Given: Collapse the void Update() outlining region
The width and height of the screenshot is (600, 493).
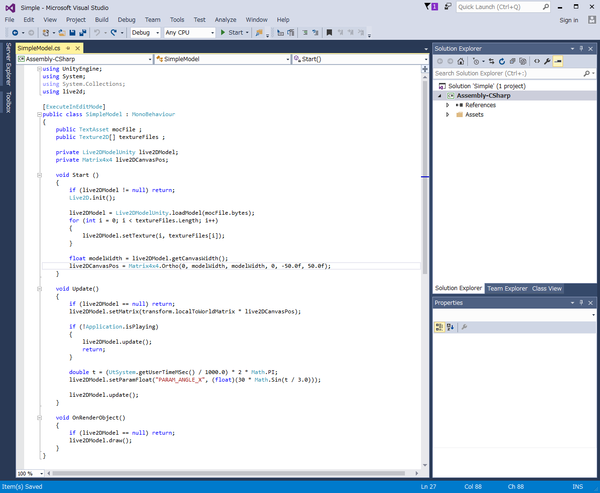Looking at the screenshot, I should click(39, 289).
